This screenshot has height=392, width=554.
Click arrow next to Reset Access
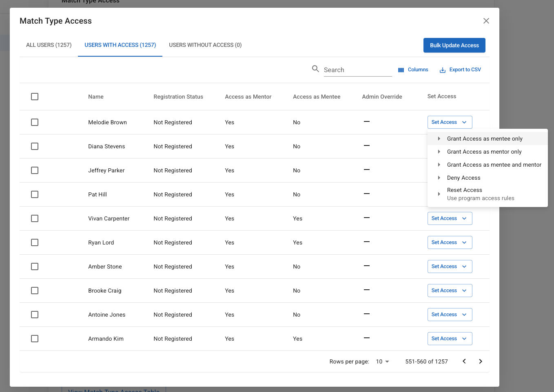tap(439, 194)
